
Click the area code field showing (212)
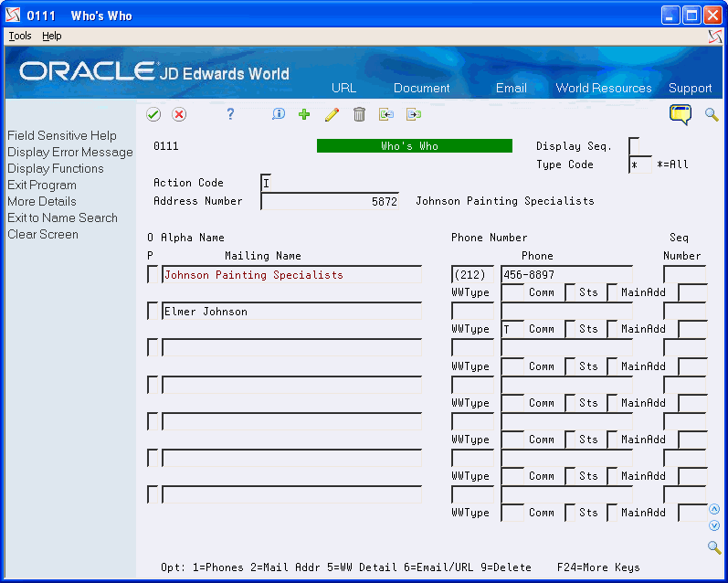(x=472, y=274)
